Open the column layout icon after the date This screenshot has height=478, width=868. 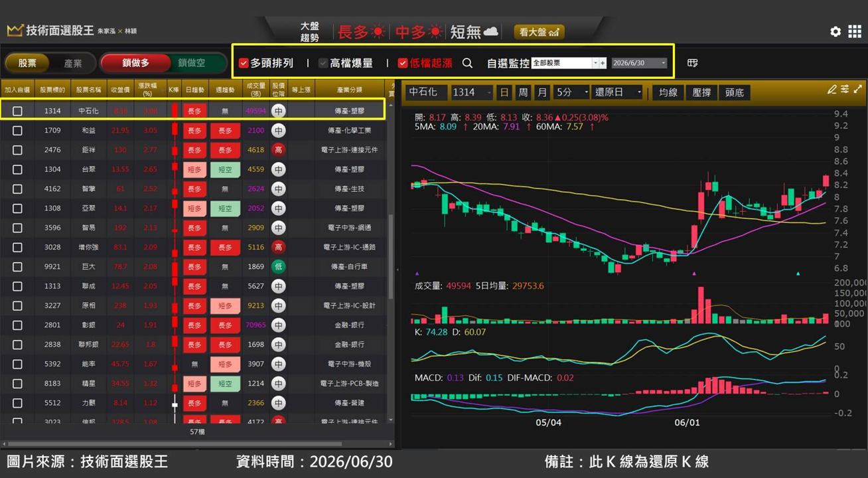click(x=692, y=63)
